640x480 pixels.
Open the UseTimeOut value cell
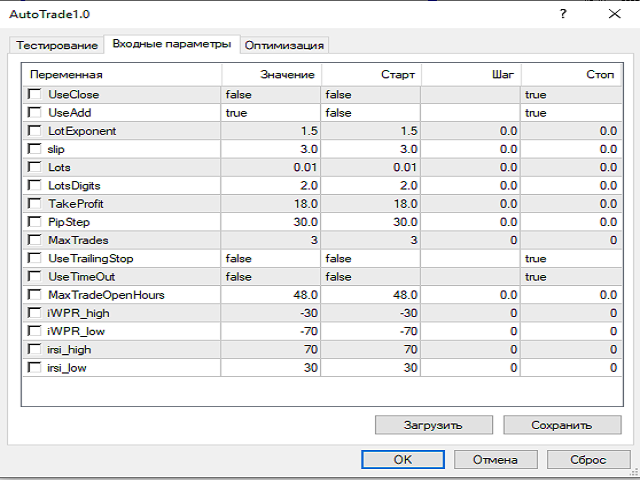[271, 277]
